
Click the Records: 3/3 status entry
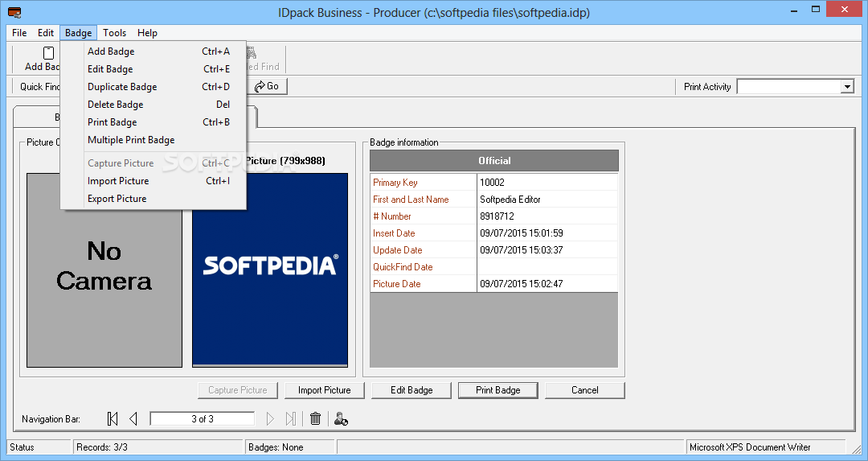click(x=158, y=447)
